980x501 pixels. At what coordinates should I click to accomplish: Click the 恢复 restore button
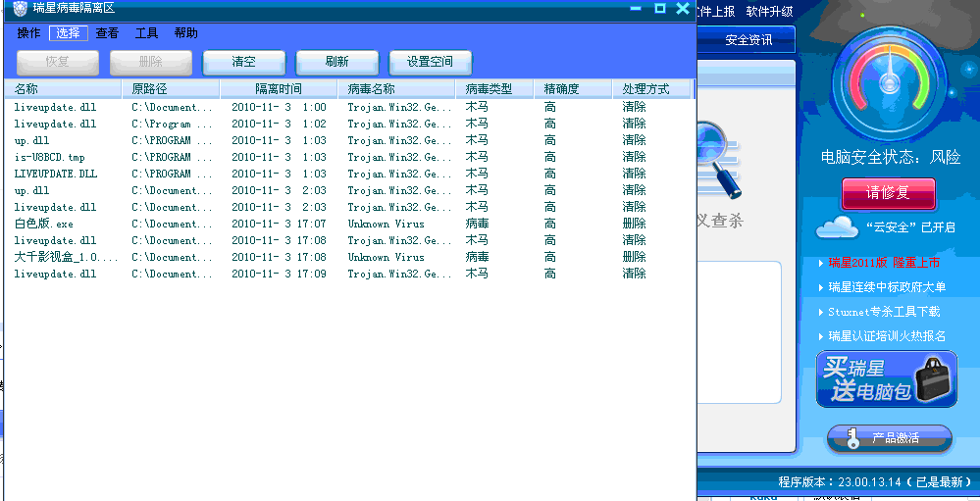(58, 63)
